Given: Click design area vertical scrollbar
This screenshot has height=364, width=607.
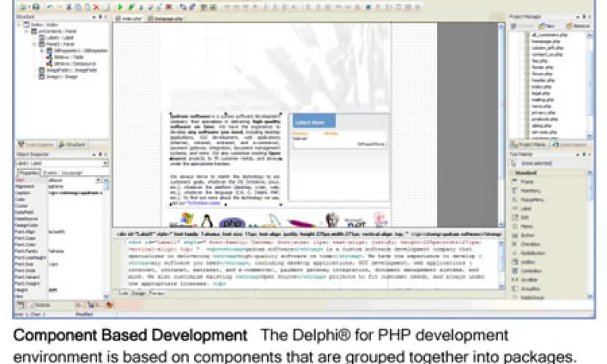Looking at the screenshot, I should click(502, 124).
